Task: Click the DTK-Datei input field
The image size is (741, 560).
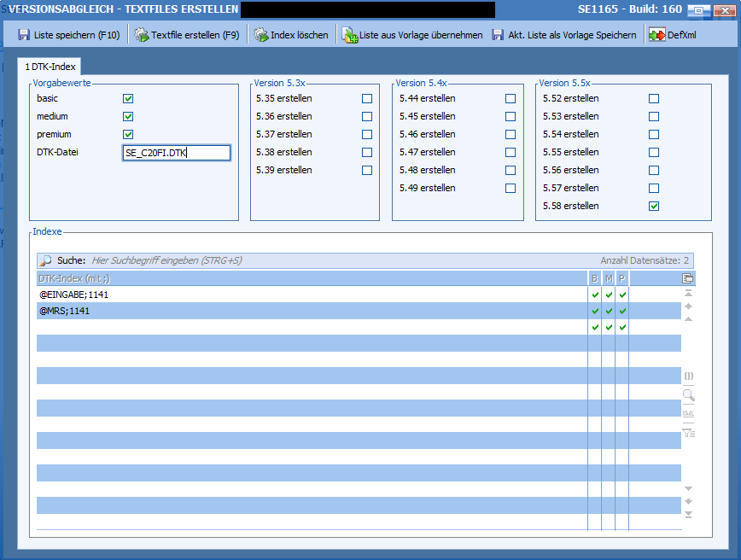Action: [x=176, y=153]
